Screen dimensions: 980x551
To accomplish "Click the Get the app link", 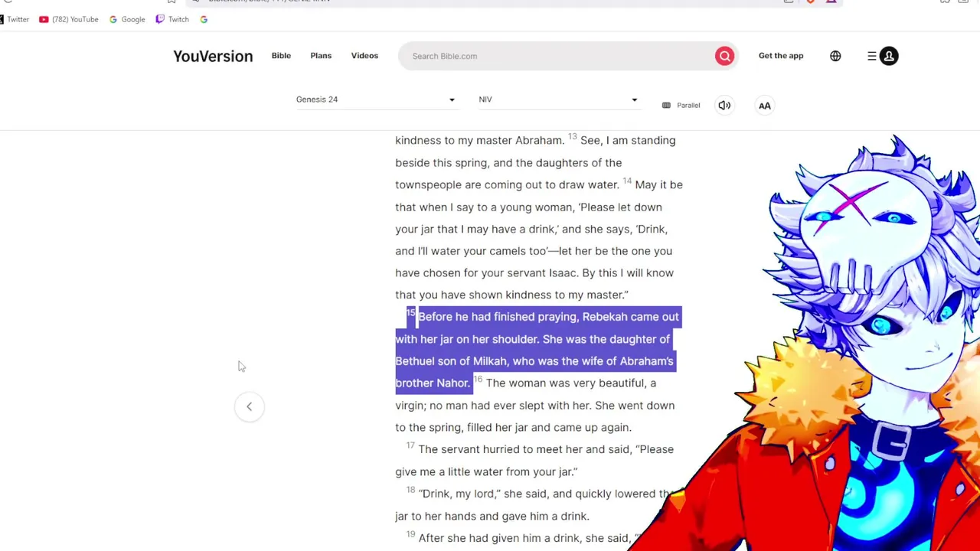I will [781, 56].
